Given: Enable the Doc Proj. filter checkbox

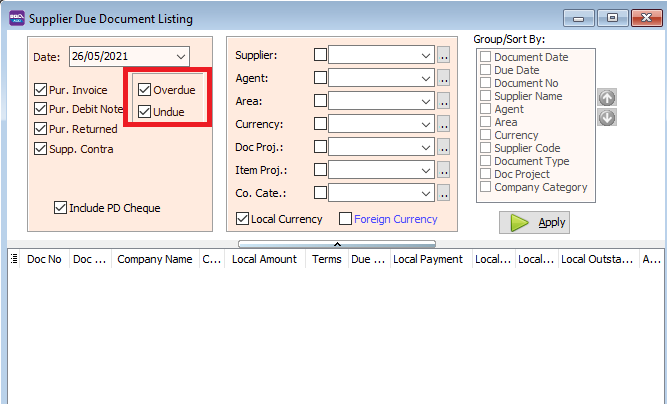Looking at the screenshot, I should pos(320,146).
